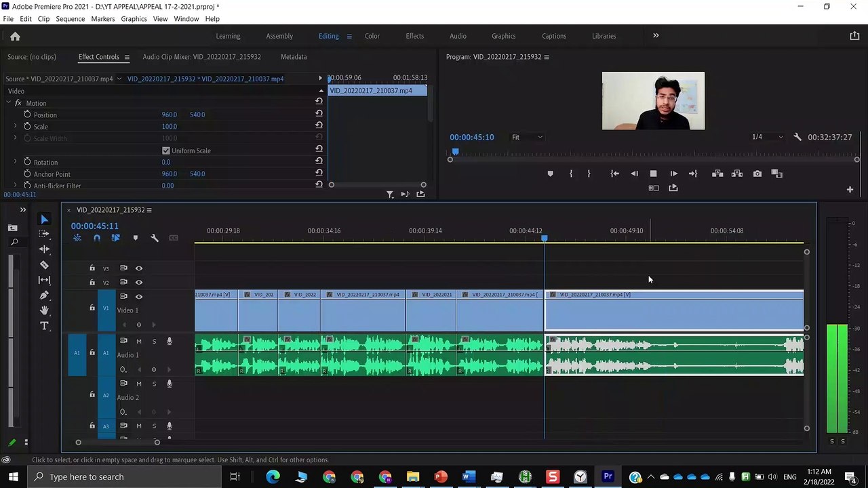Viewport: 868px width, 488px height.
Task: Go to In point
Action: pos(614,174)
